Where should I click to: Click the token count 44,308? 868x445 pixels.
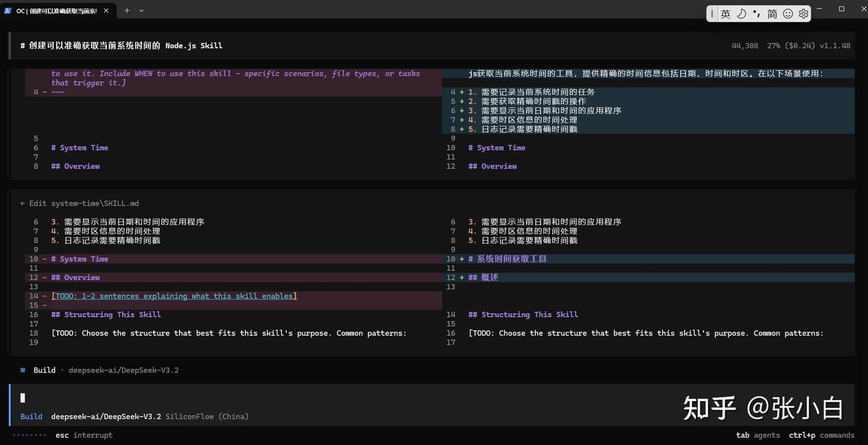[745, 46]
